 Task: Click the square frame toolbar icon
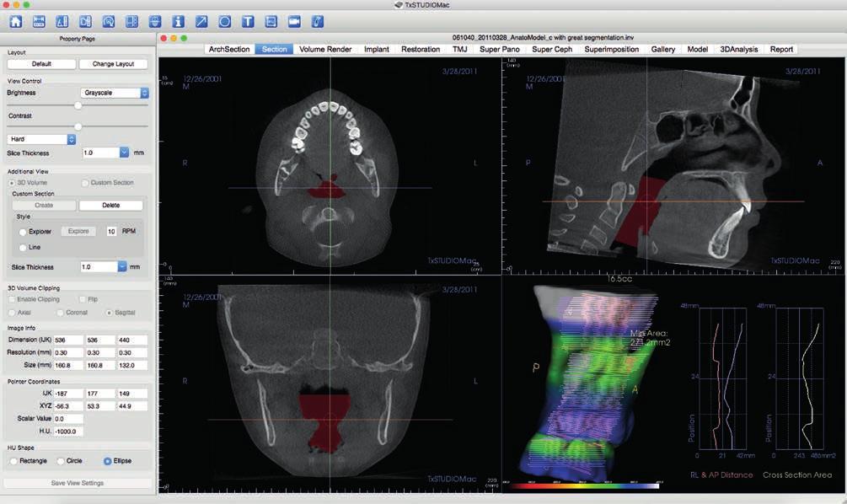[x=271, y=22]
